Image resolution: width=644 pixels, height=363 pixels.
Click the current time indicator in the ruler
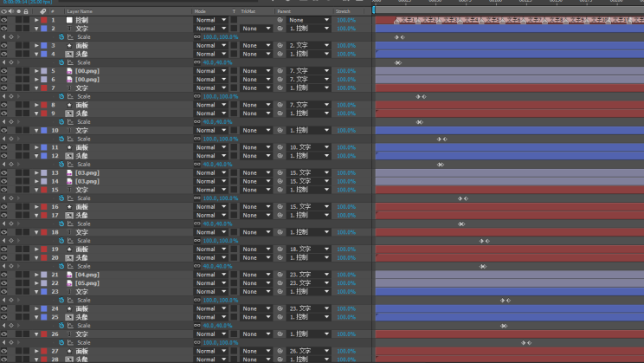coord(374,9)
